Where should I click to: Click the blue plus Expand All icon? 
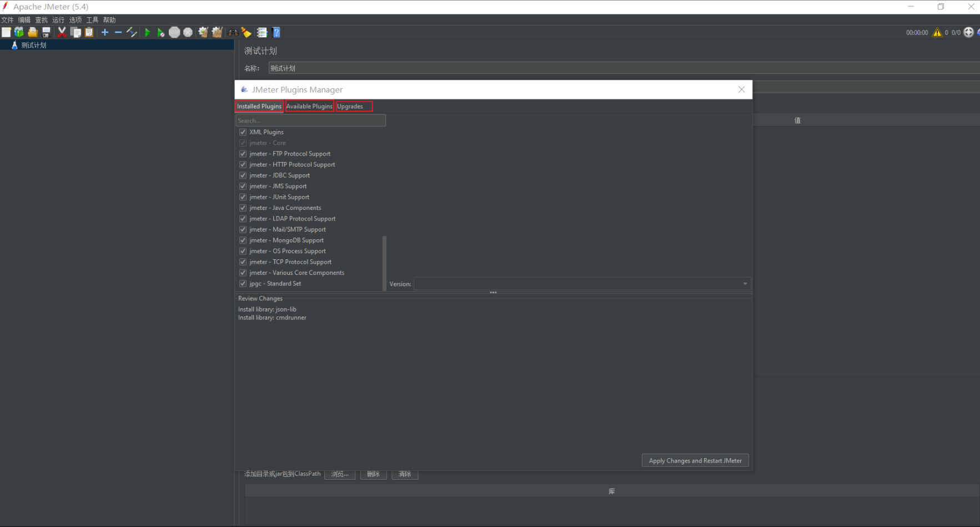click(x=105, y=32)
